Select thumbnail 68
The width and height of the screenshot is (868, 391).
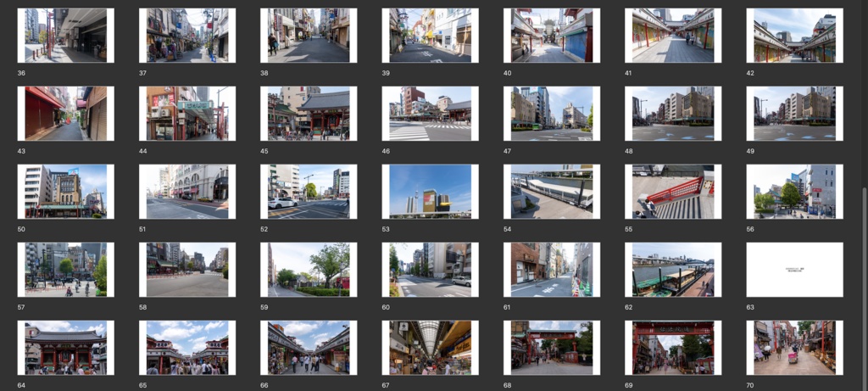pos(552,348)
